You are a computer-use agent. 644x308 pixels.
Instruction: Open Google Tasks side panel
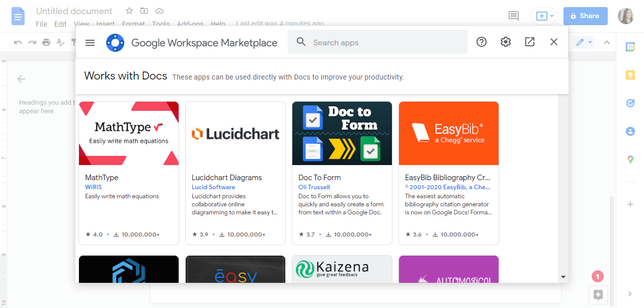tap(630, 103)
